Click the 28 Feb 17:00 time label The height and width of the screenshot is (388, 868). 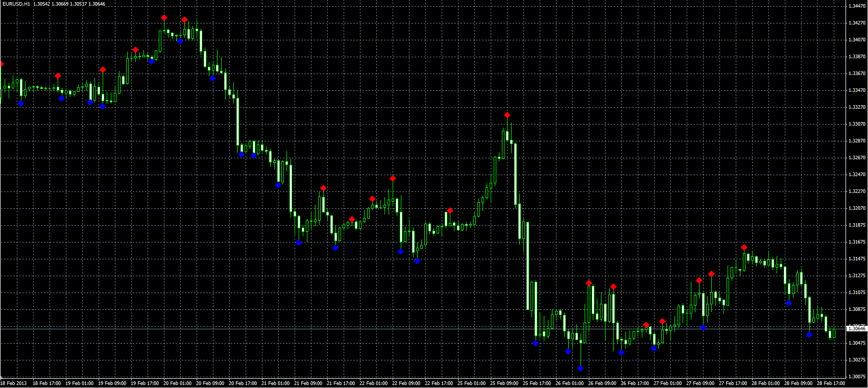coord(831,383)
